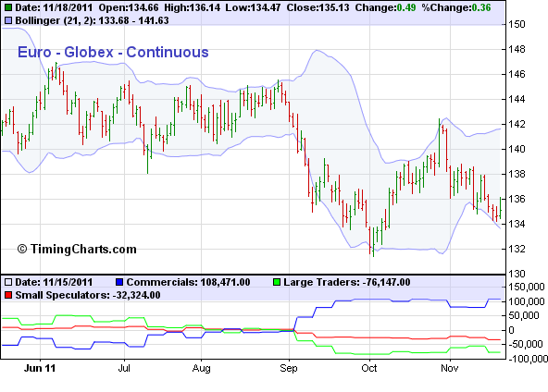The height and width of the screenshot is (392, 548).
Task: Click the 140 price axis label
Action: pyautogui.click(x=517, y=149)
